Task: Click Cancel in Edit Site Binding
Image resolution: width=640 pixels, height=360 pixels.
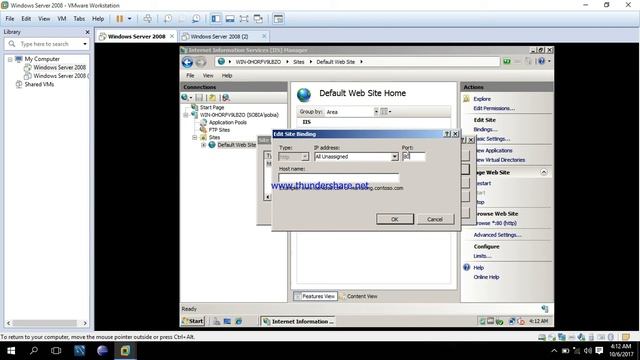Action: (435, 219)
